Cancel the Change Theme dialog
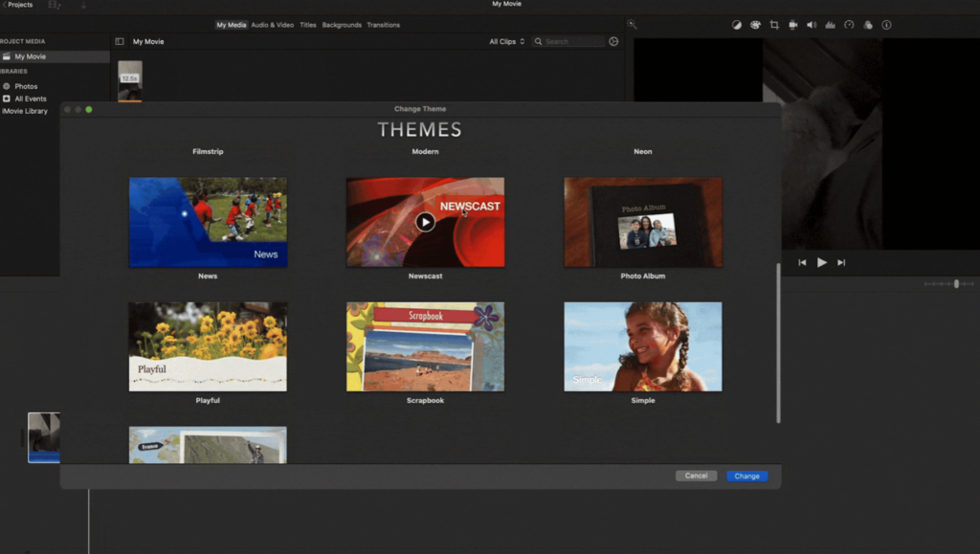The height and width of the screenshot is (554, 980). [696, 476]
